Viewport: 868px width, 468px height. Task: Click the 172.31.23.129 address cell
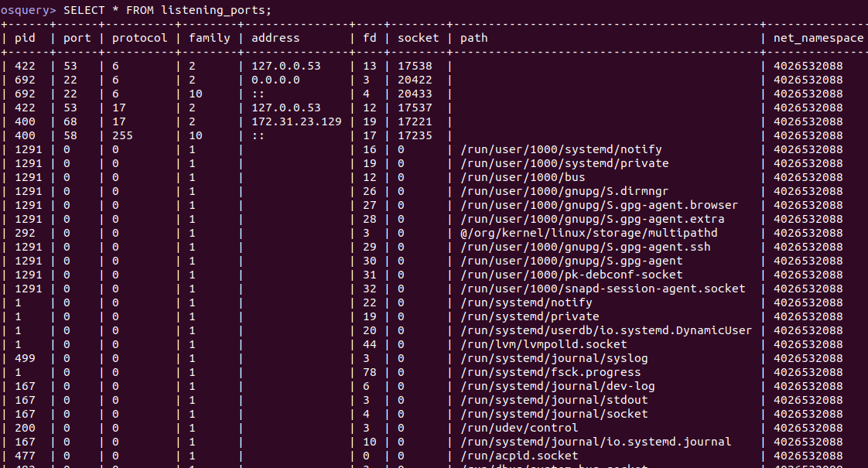pos(296,121)
